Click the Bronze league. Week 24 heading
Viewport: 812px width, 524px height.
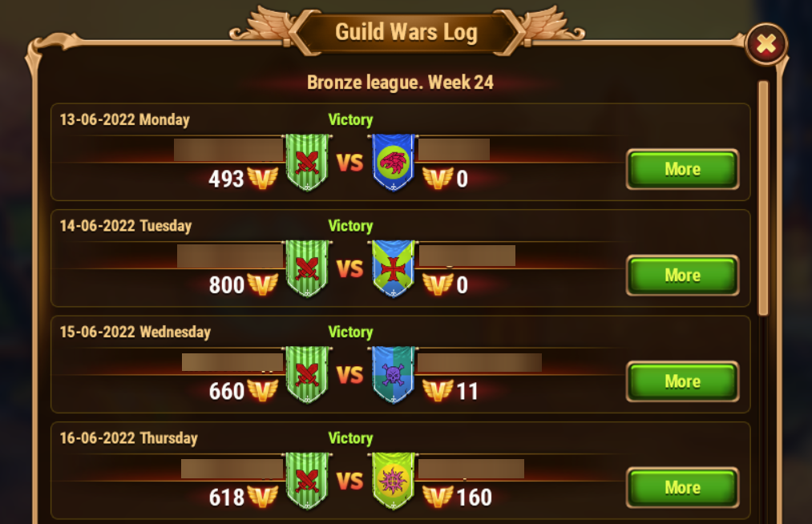(400, 83)
